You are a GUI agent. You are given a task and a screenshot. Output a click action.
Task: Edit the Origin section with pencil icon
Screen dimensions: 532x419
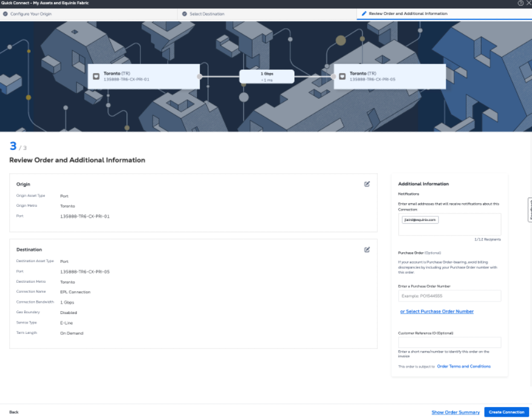(367, 184)
